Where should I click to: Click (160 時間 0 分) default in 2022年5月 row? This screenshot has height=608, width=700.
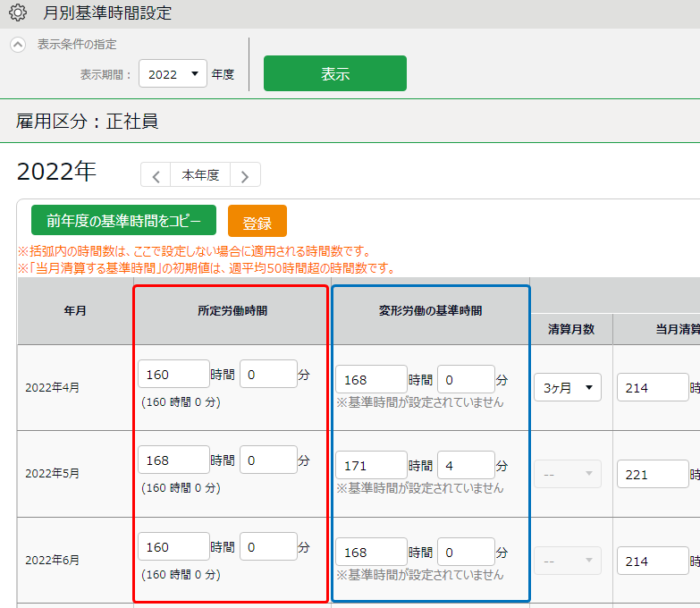click(181, 488)
